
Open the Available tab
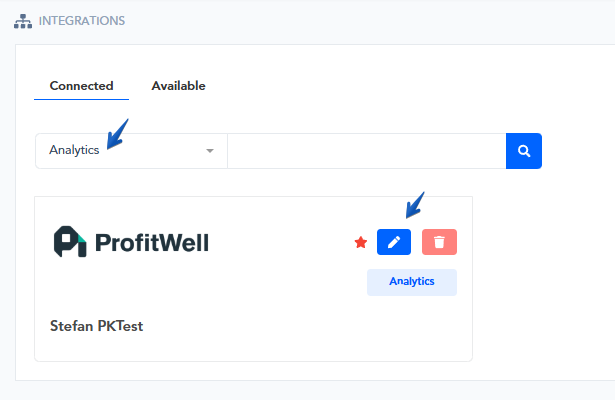(x=178, y=86)
